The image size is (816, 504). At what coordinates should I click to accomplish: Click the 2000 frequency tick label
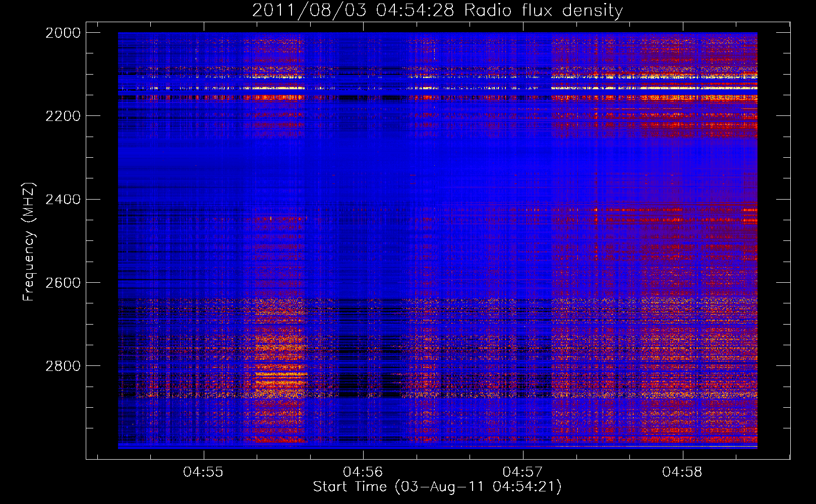(63, 33)
